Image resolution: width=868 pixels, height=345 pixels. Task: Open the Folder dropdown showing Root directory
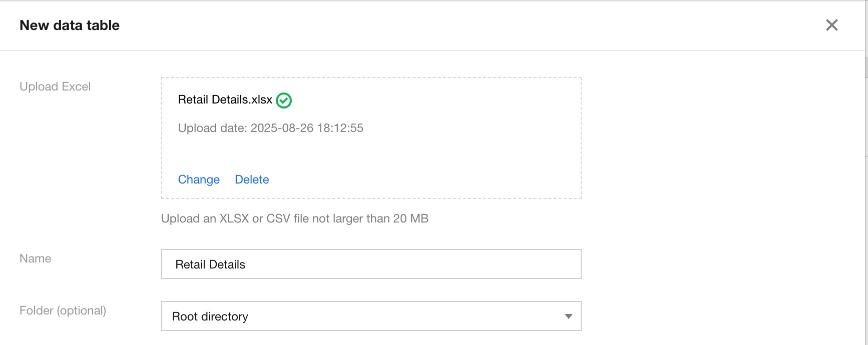pos(370,316)
